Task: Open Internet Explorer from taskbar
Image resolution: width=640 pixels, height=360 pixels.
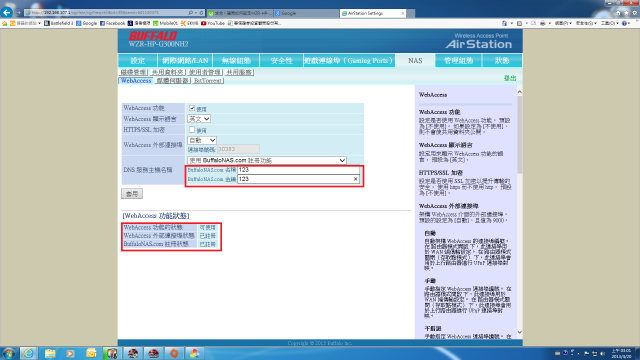Action: 29,353
